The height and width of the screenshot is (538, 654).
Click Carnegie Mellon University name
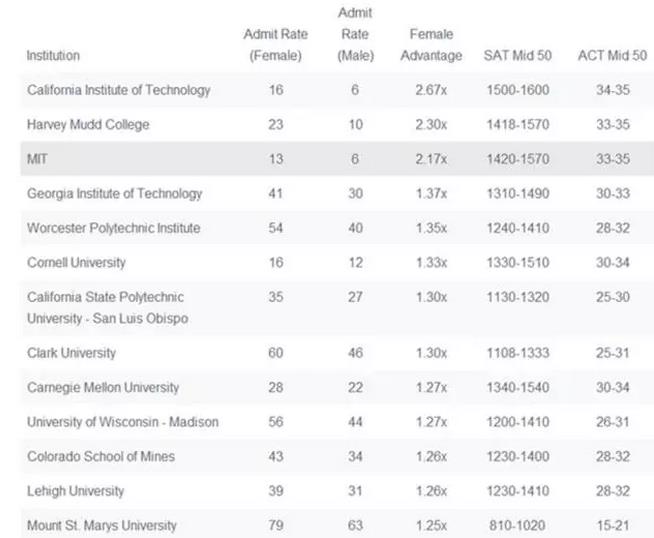(x=103, y=387)
